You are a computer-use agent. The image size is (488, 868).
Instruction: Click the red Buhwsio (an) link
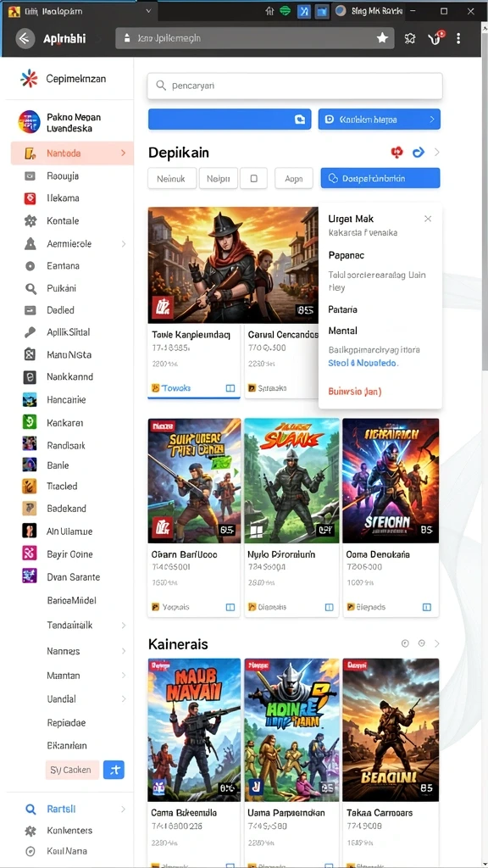coord(355,392)
